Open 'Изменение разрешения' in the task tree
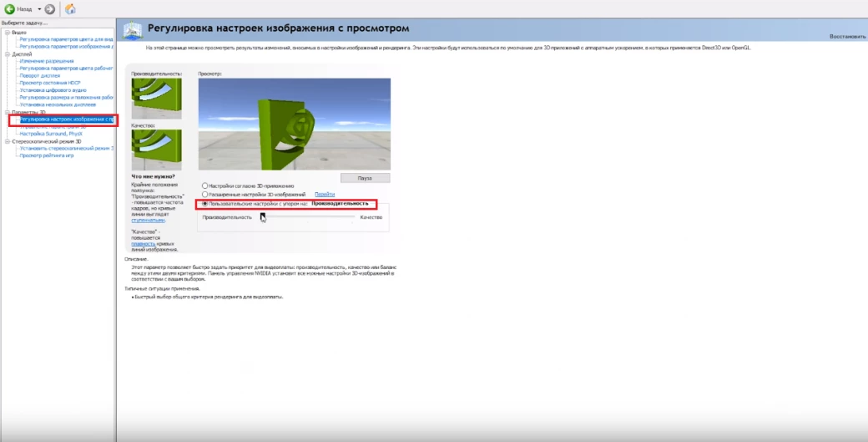The width and height of the screenshot is (868, 442). click(x=47, y=61)
